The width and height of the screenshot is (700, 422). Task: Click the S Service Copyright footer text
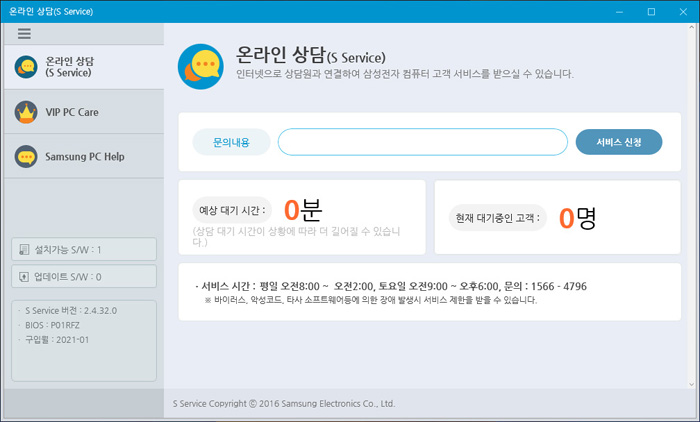(284, 404)
